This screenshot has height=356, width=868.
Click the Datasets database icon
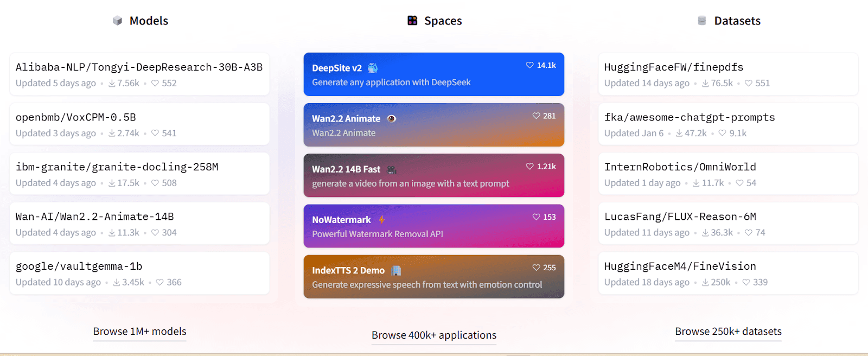pos(701,21)
